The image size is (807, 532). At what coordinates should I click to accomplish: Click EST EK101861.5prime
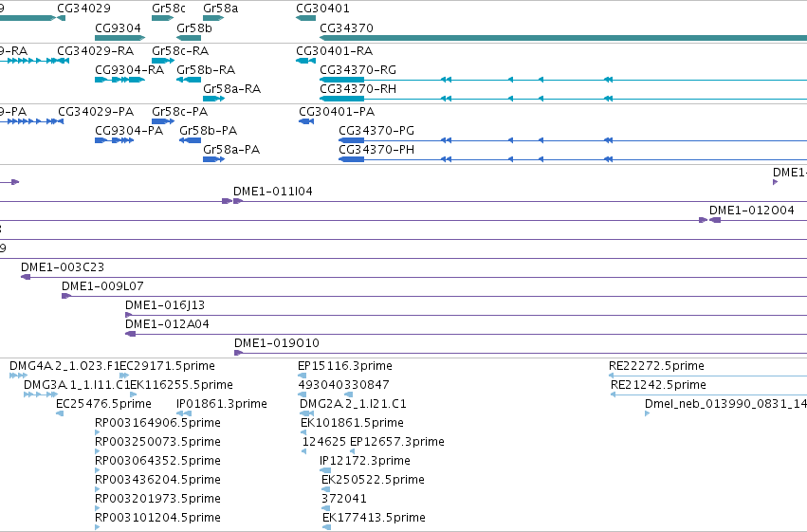(352, 423)
